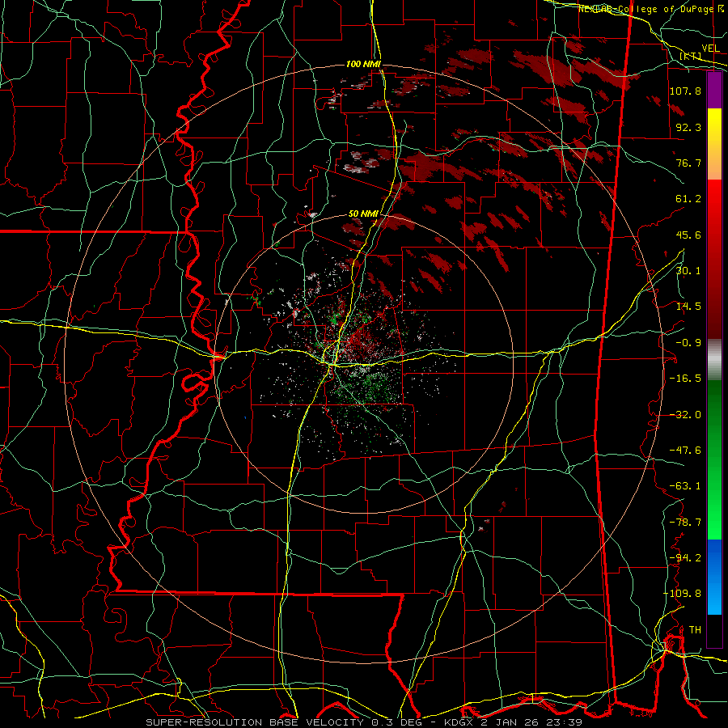
Task: Click the purple segment of velocity color bar
Action: (714, 90)
